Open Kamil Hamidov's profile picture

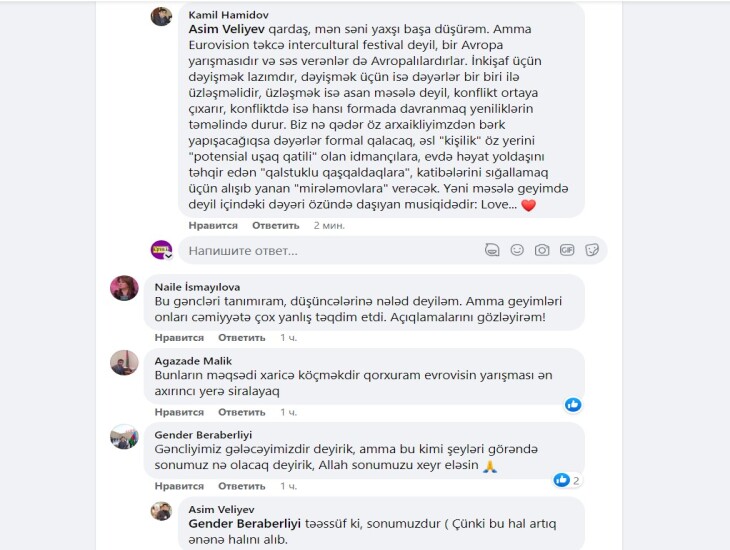[162, 16]
